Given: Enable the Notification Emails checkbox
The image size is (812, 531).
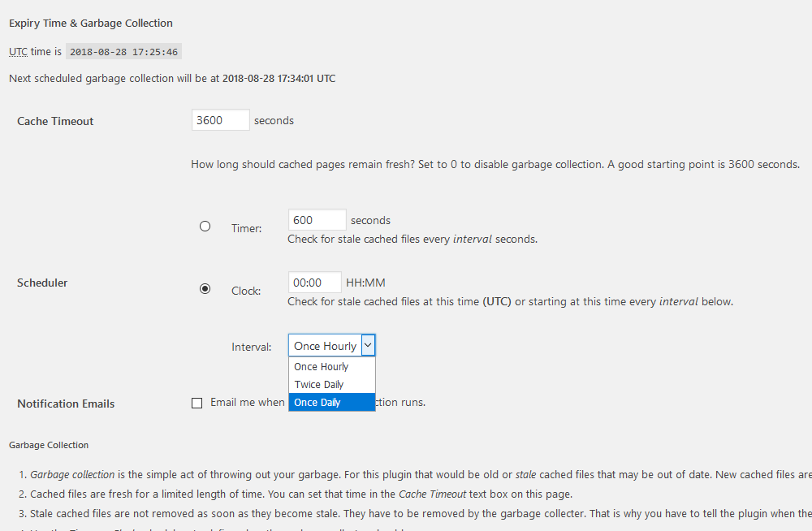Looking at the screenshot, I should 197,404.
